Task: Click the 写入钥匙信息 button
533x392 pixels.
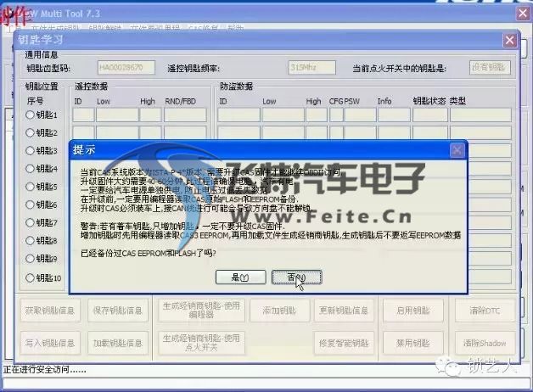Action: (x=50, y=343)
